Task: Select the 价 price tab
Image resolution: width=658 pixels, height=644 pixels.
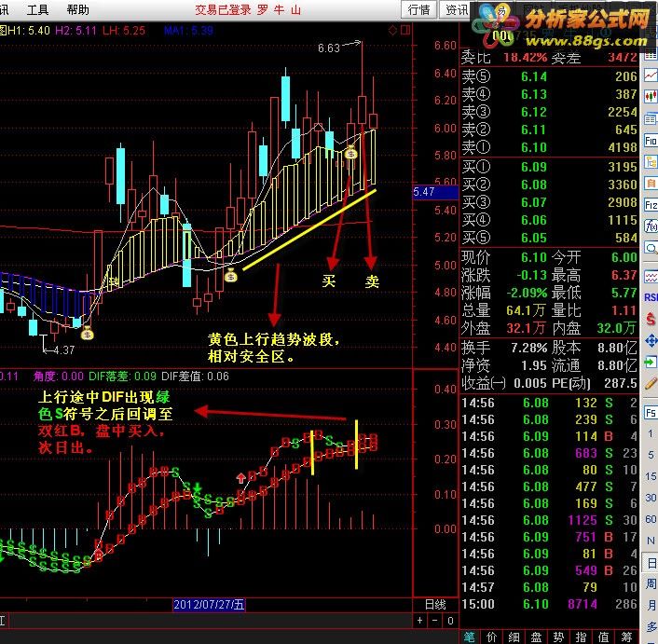Action: 491,637
